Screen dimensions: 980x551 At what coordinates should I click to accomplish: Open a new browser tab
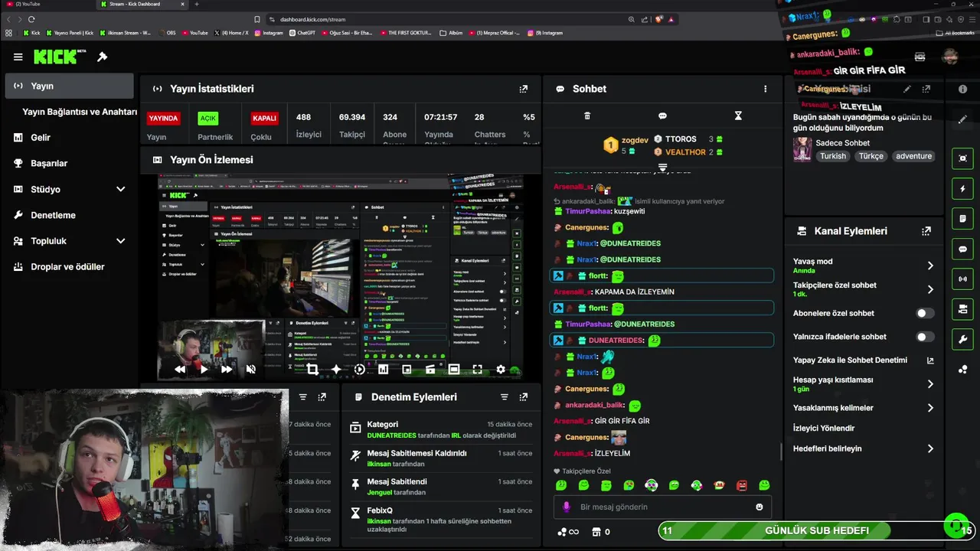pos(197,4)
